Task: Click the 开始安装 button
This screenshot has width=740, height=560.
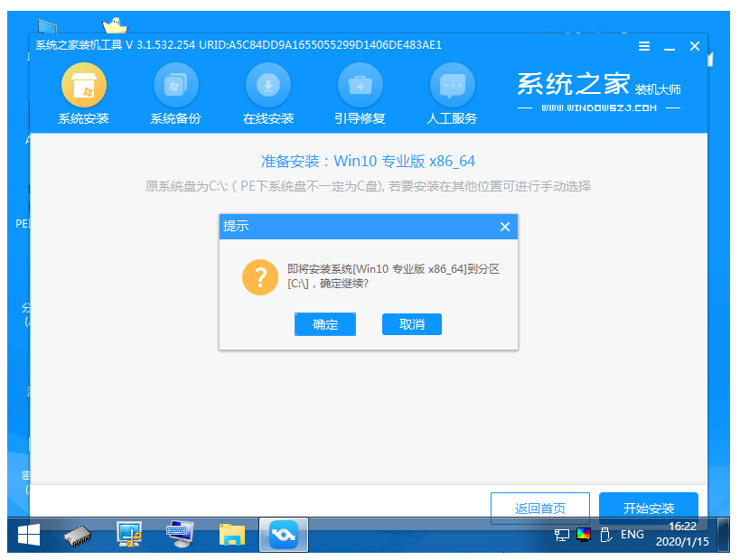Action: coord(649,508)
